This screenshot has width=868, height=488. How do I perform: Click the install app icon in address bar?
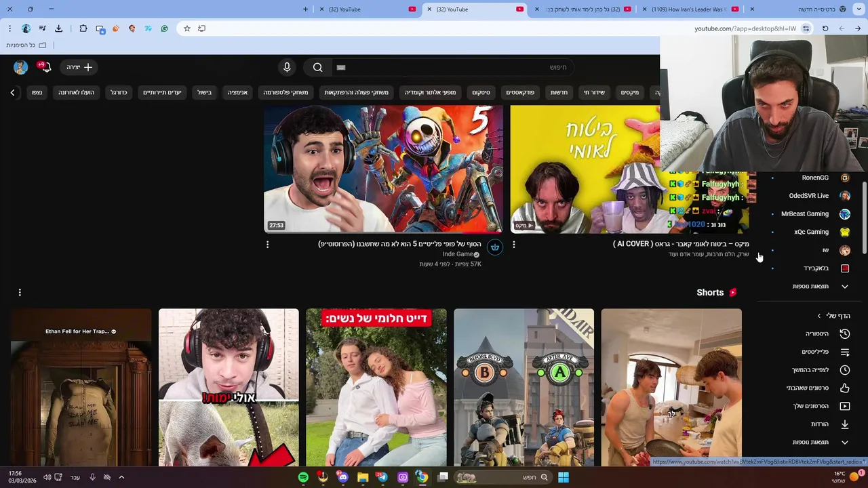click(x=201, y=28)
